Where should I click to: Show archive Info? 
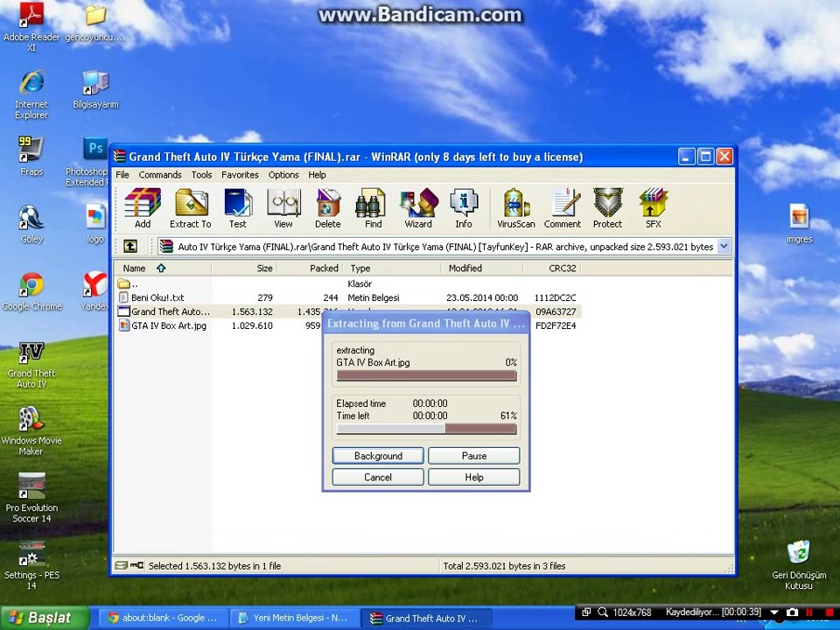click(x=464, y=208)
